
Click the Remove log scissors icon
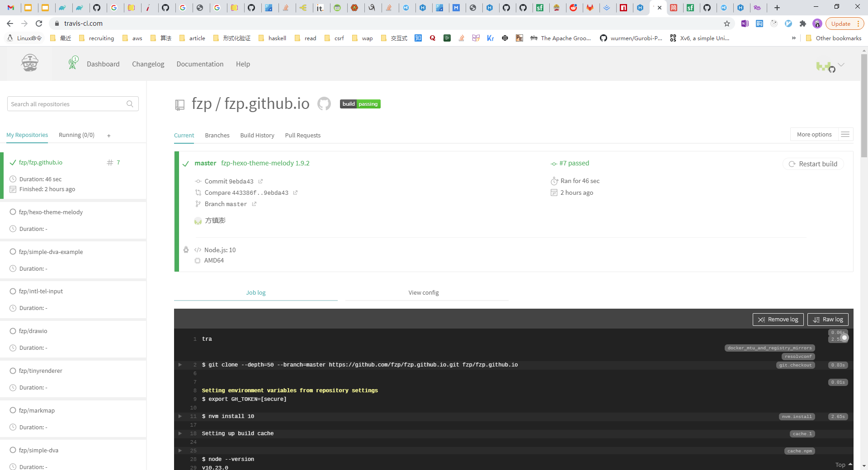coord(761,320)
